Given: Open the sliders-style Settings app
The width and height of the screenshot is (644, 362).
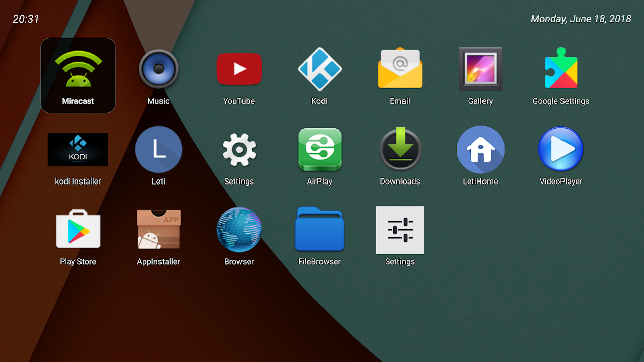Looking at the screenshot, I should (400, 230).
